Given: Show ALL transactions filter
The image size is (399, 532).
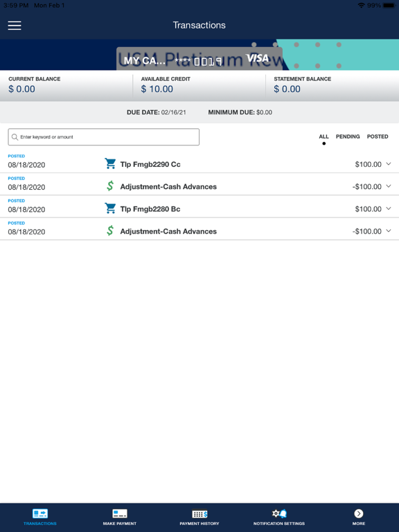Looking at the screenshot, I should 323,136.
